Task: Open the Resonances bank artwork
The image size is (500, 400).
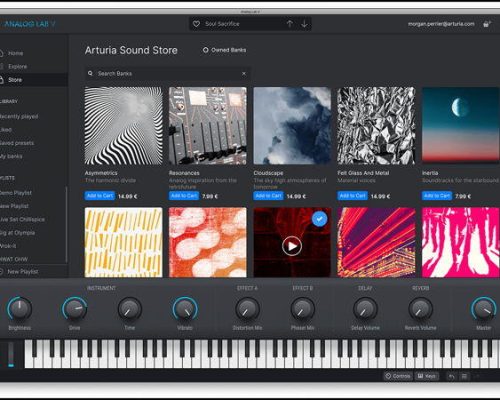Action: (x=208, y=126)
